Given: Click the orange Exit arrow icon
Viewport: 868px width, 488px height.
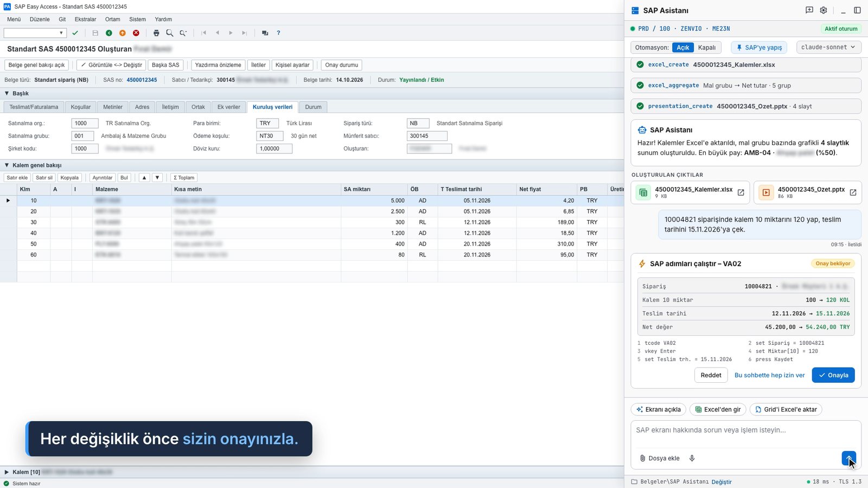Looking at the screenshot, I should [123, 33].
